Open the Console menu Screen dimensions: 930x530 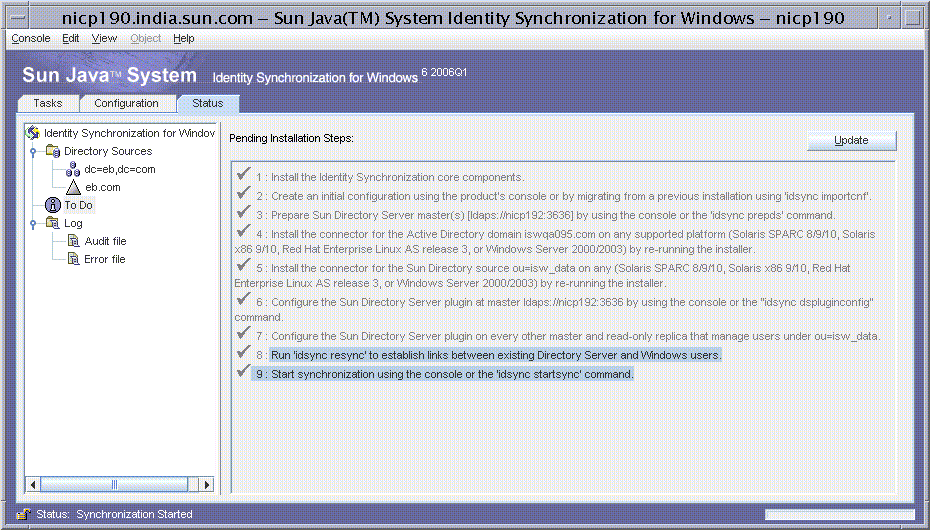pyautogui.click(x=31, y=39)
